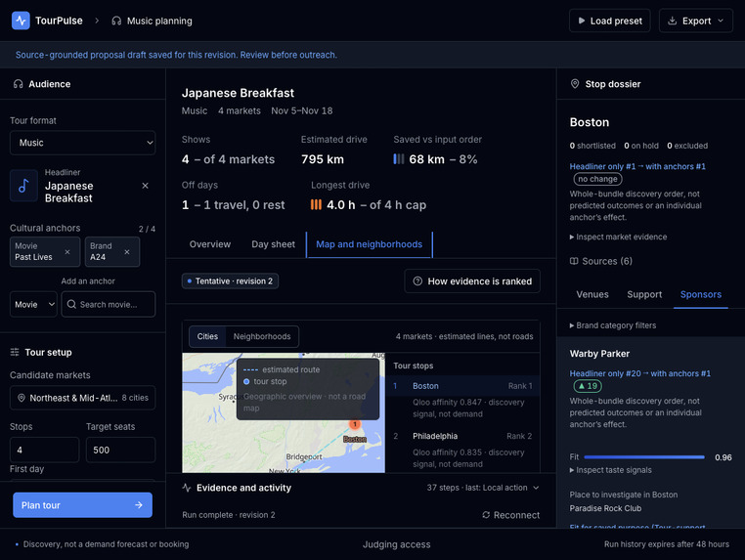
Task: Open the Tour format Music dropdown
Action: (x=83, y=143)
